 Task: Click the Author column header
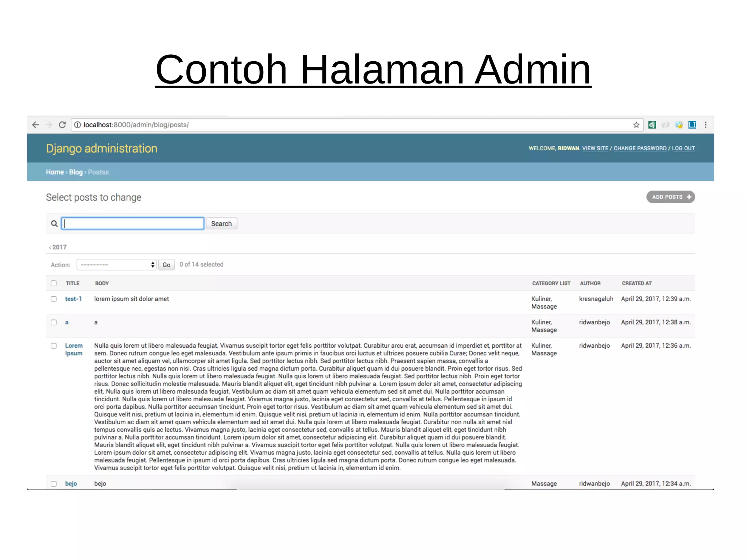590,283
